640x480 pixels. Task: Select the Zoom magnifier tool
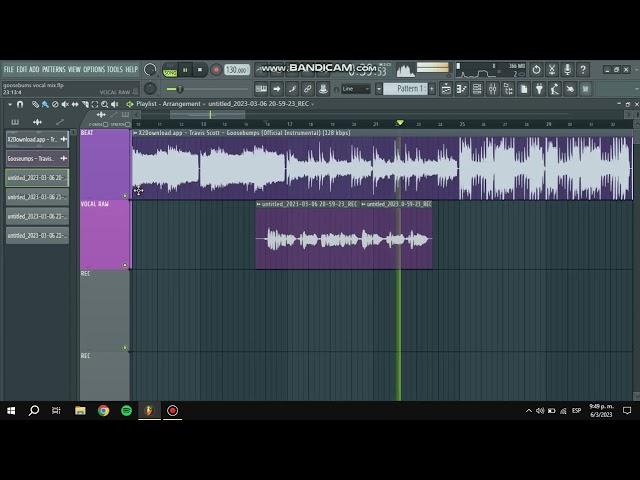click(104, 104)
